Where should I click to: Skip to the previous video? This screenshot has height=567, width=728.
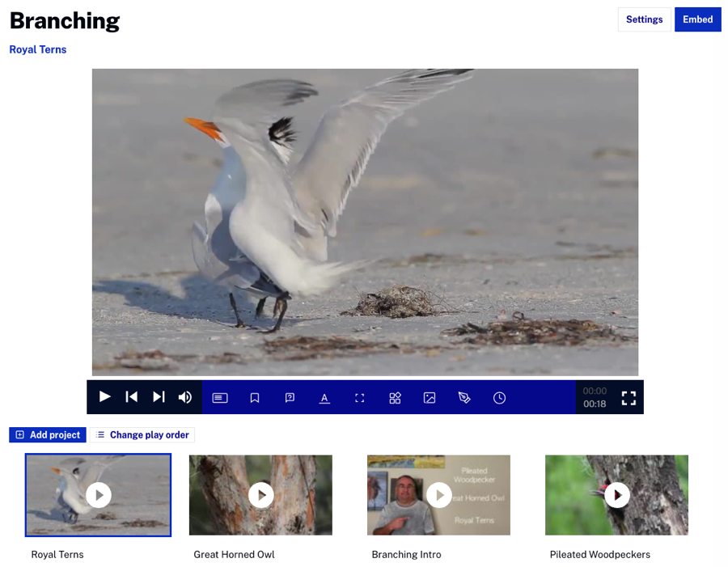[131, 397]
